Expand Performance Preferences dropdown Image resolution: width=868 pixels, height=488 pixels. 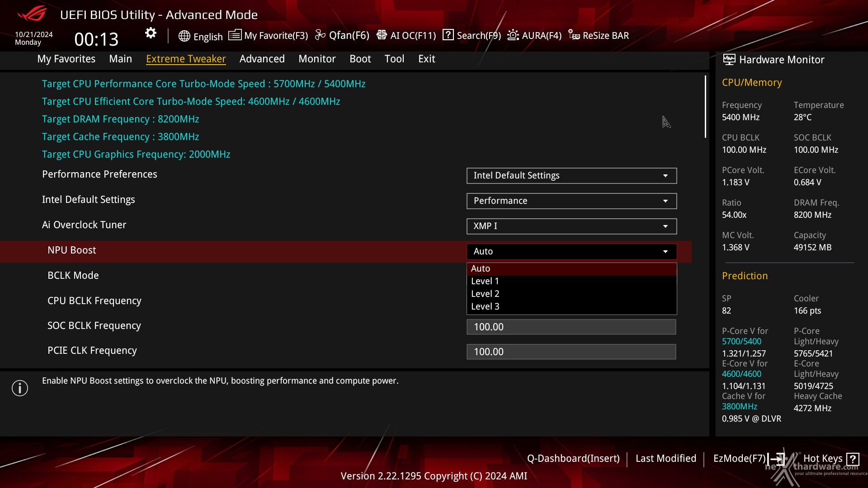[x=571, y=176]
